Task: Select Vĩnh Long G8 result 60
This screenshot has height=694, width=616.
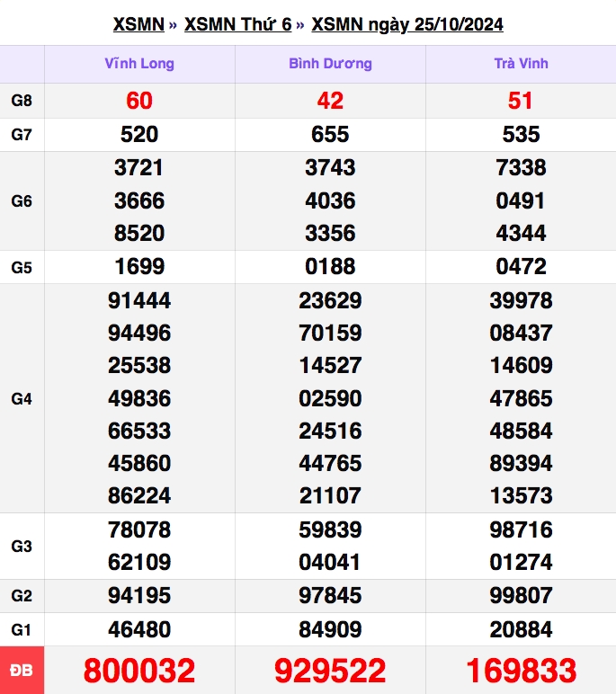Action: coord(139,101)
